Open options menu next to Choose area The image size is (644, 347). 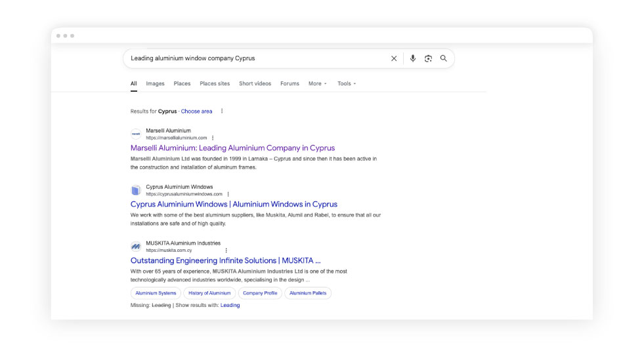click(222, 112)
